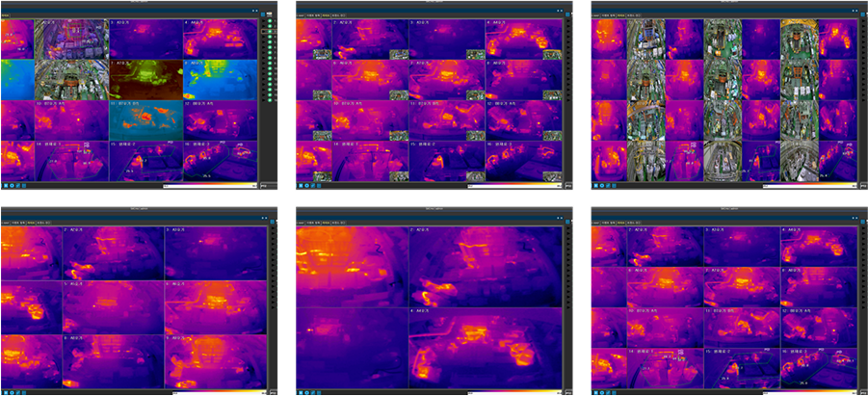Click grid icon in picture-in-picture window's bottom toolbar
The image size is (868, 396).
coord(320,186)
